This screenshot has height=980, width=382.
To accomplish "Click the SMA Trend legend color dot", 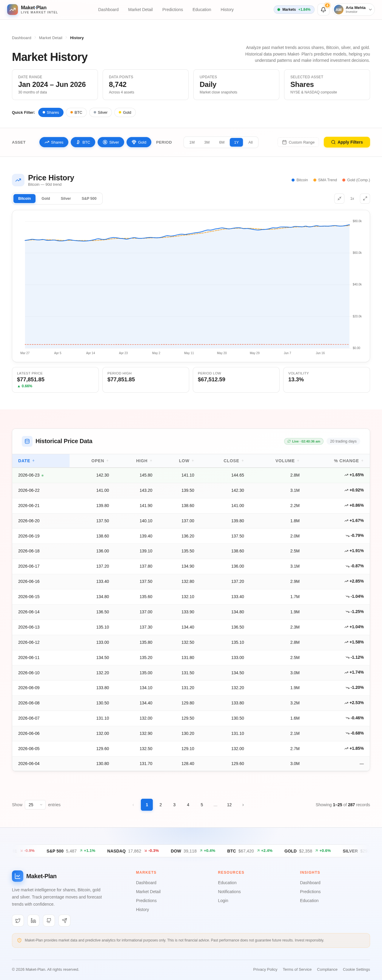I will (x=315, y=180).
